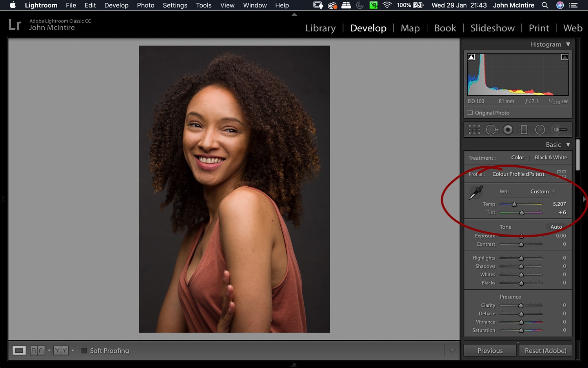Switch Treatment to Black & White
588x368 pixels.
(551, 157)
